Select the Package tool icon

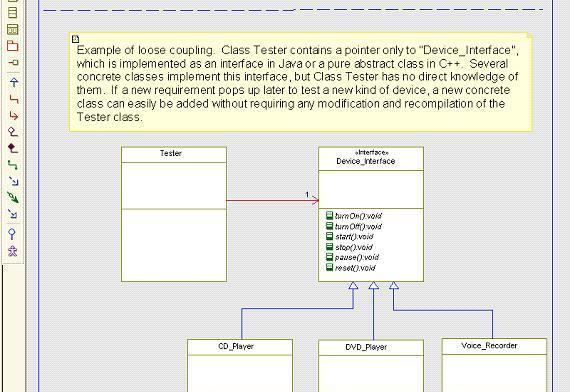click(x=13, y=46)
